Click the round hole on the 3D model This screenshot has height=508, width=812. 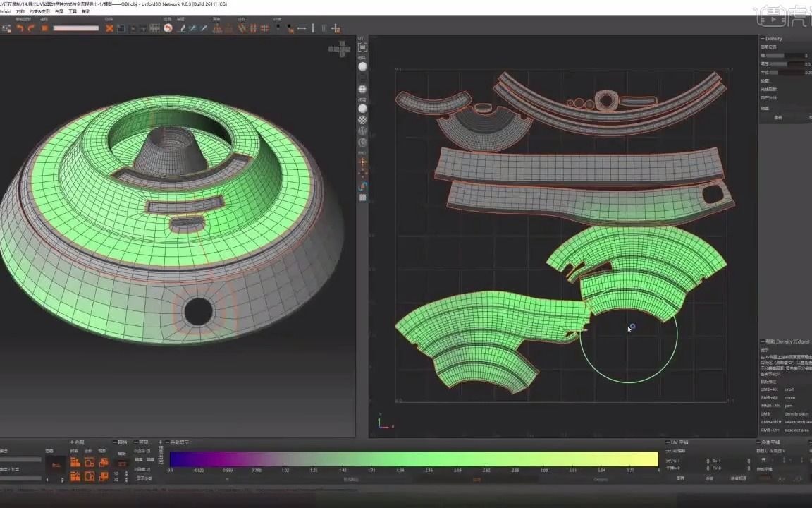point(198,312)
